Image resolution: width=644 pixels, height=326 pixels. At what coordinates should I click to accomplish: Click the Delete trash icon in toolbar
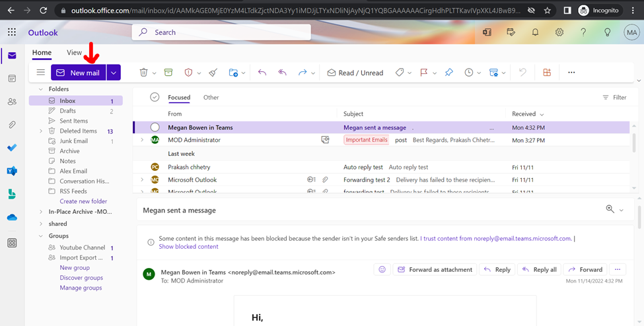pos(143,73)
